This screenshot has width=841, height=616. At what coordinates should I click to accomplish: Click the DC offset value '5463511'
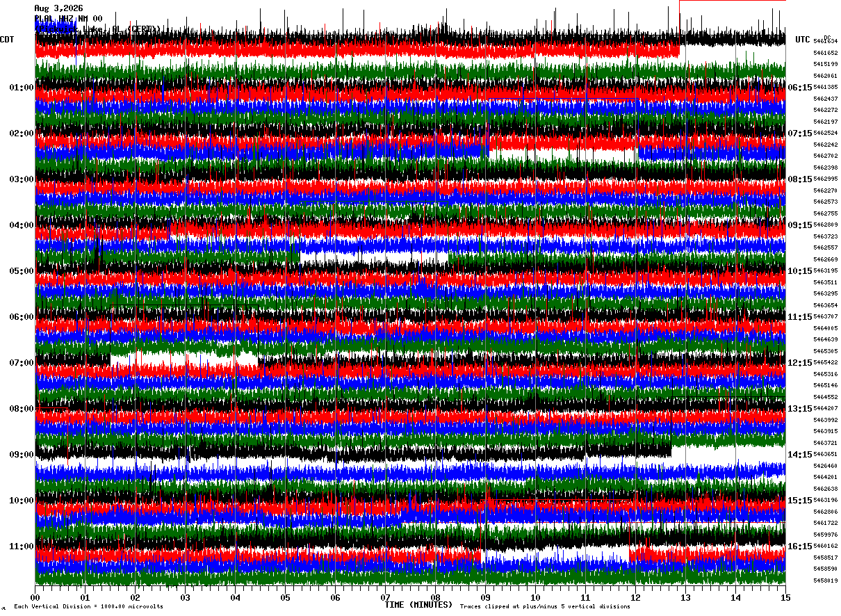[826, 283]
